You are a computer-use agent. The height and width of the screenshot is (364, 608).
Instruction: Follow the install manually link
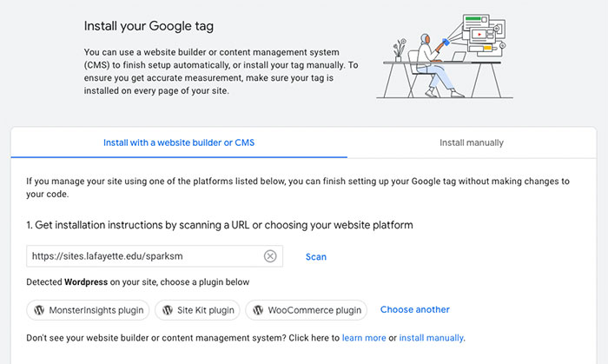point(431,338)
